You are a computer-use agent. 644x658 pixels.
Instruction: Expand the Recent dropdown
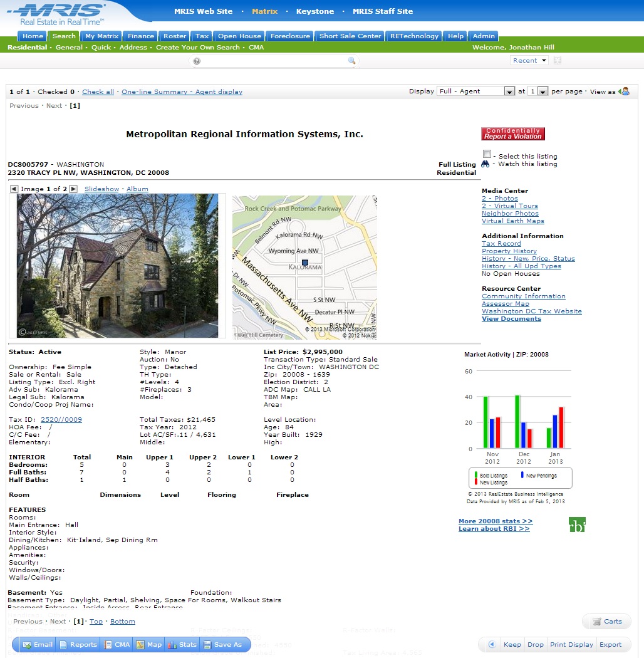[529, 60]
